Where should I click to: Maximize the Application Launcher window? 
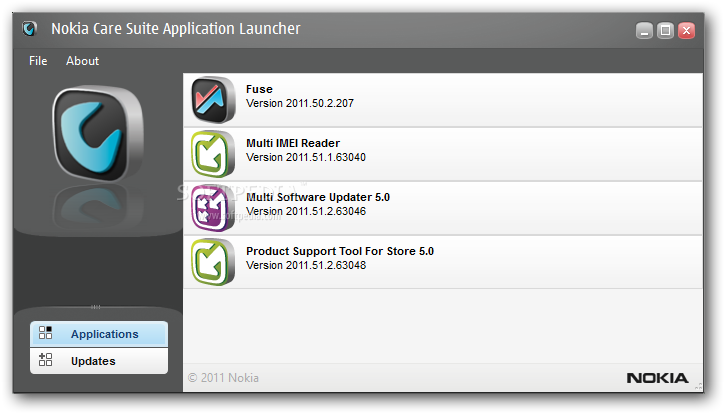point(665,31)
